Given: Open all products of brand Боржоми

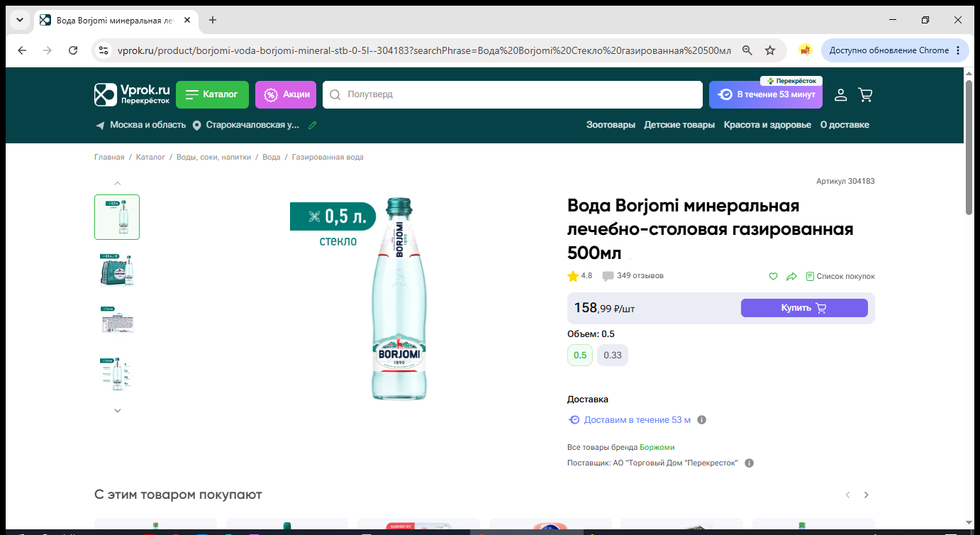Looking at the screenshot, I should [x=657, y=448].
